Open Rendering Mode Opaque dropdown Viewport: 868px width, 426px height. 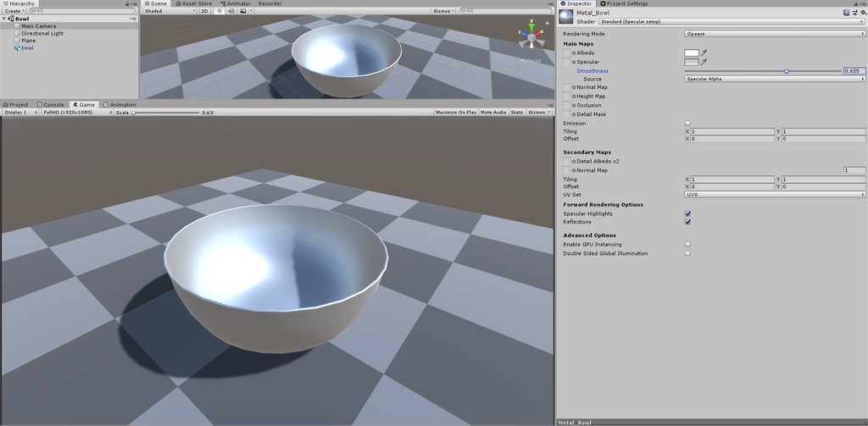pos(775,34)
